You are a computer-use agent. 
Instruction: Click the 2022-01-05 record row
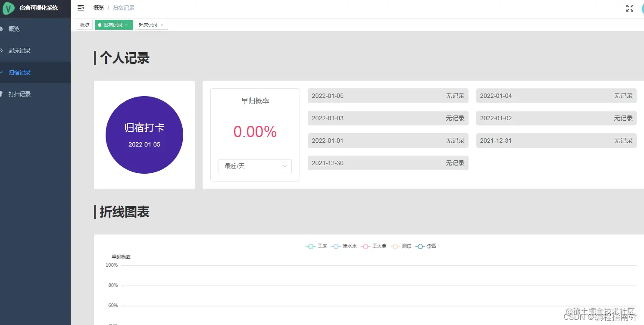[388, 96]
